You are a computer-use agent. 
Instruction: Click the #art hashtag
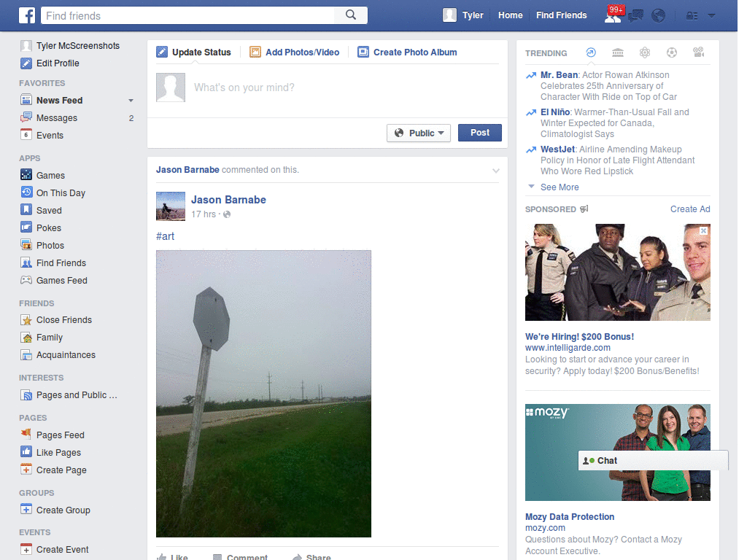pyautogui.click(x=166, y=236)
